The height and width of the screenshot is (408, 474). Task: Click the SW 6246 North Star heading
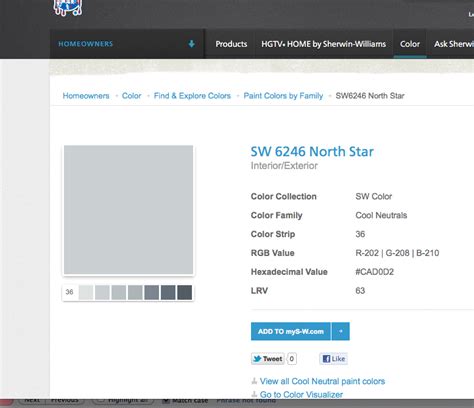312,151
